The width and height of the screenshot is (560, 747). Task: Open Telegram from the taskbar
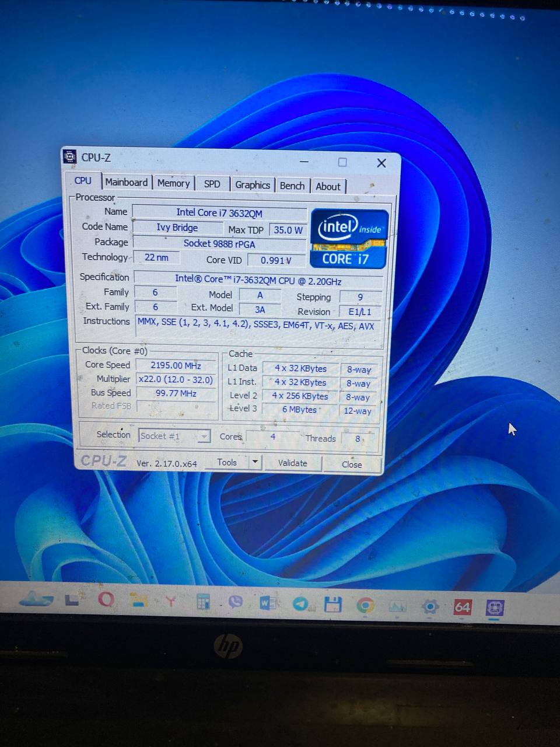point(300,603)
